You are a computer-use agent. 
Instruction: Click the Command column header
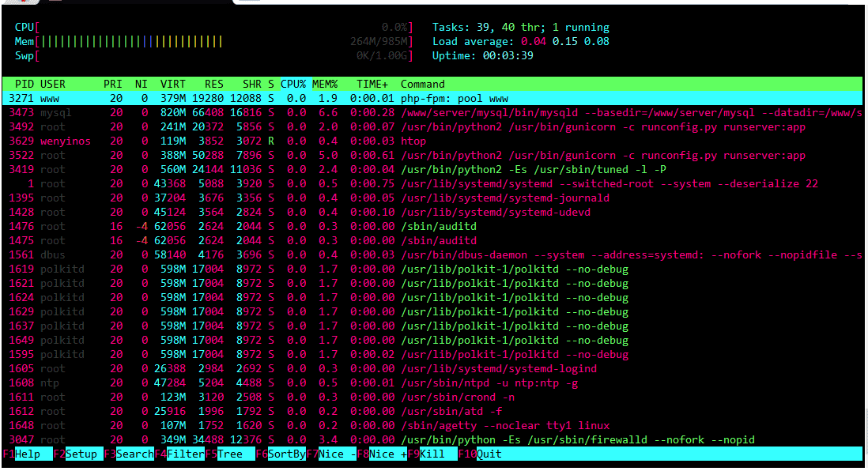pos(423,84)
